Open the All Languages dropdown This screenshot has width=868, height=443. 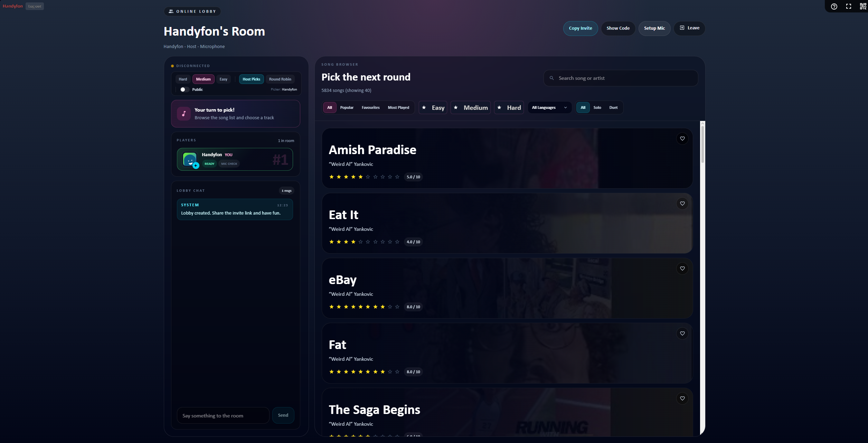click(549, 107)
